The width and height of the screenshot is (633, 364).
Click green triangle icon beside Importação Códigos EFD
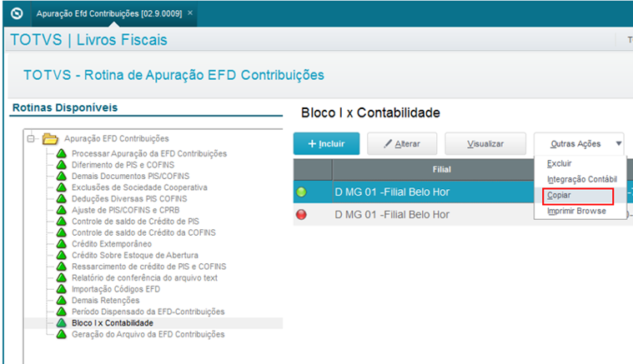coord(62,289)
